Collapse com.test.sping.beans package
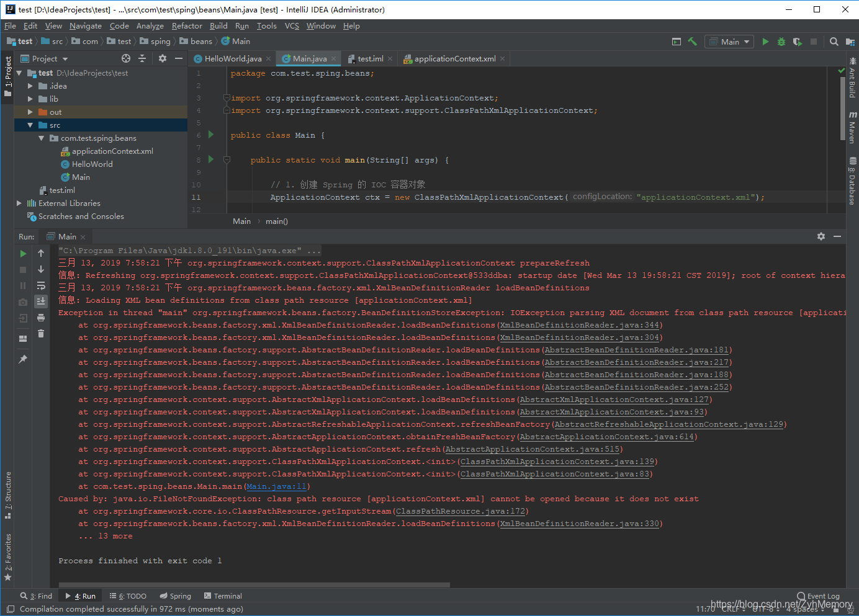 coord(41,138)
